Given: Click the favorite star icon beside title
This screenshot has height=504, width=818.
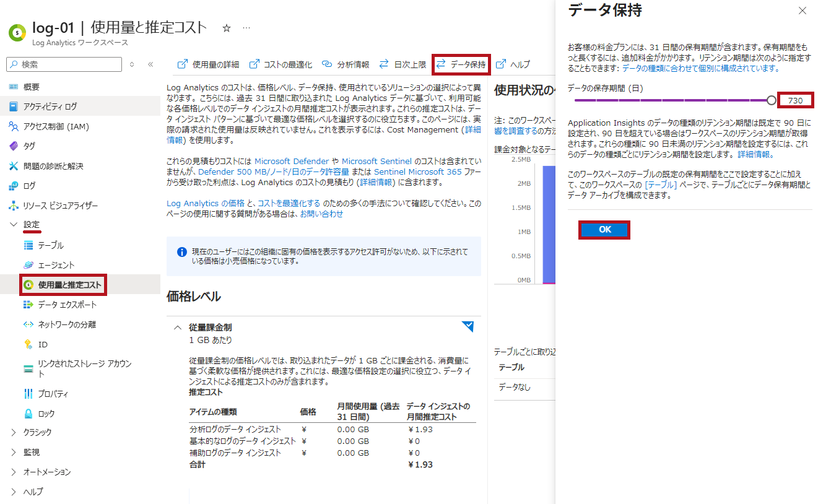Looking at the screenshot, I should click(227, 28).
